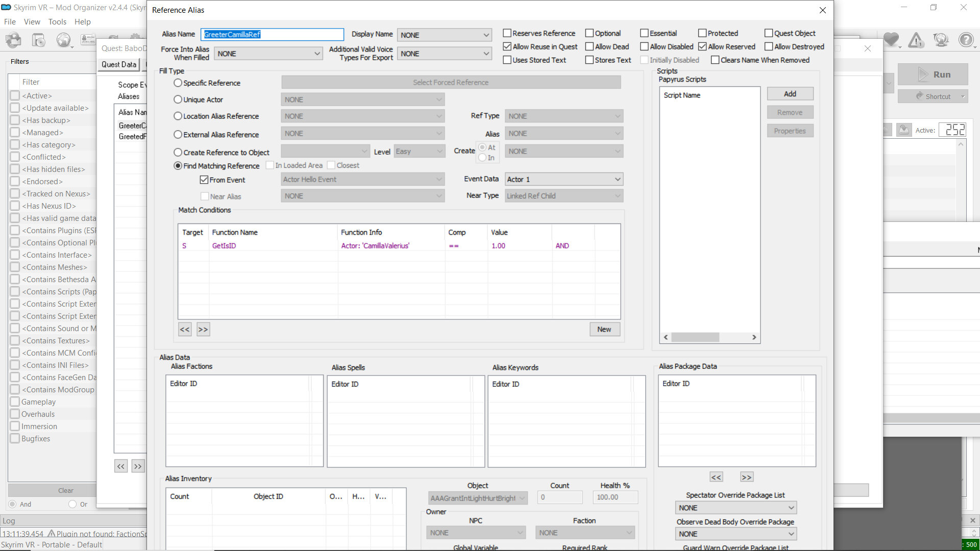The width and height of the screenshot is (980, 551).
Task: Switch to Quest Data tab
Action: (x=119, y=65)
